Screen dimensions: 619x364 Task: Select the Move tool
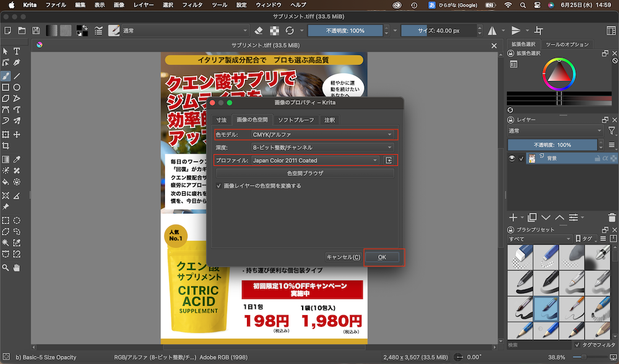click(x=17, y=134)
